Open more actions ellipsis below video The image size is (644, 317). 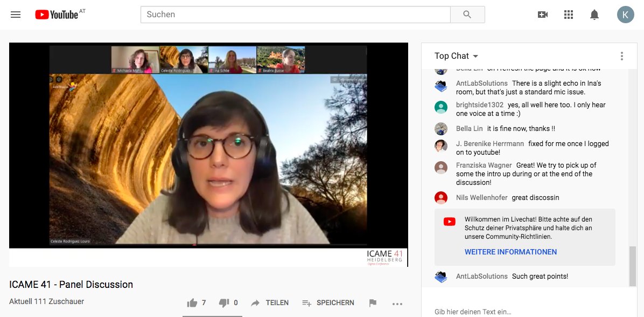pos(397,304)
